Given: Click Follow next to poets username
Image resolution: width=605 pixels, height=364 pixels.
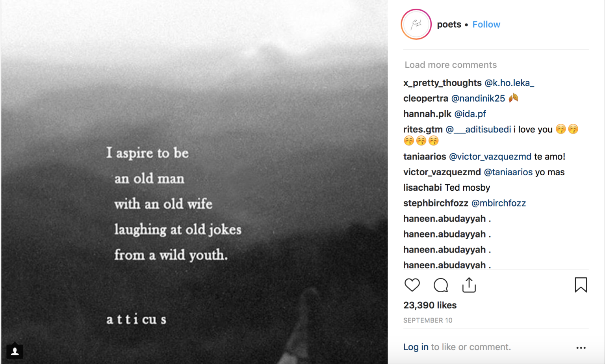Looking at the screenshot, I should pyautogui.click(x=486, y=24).
